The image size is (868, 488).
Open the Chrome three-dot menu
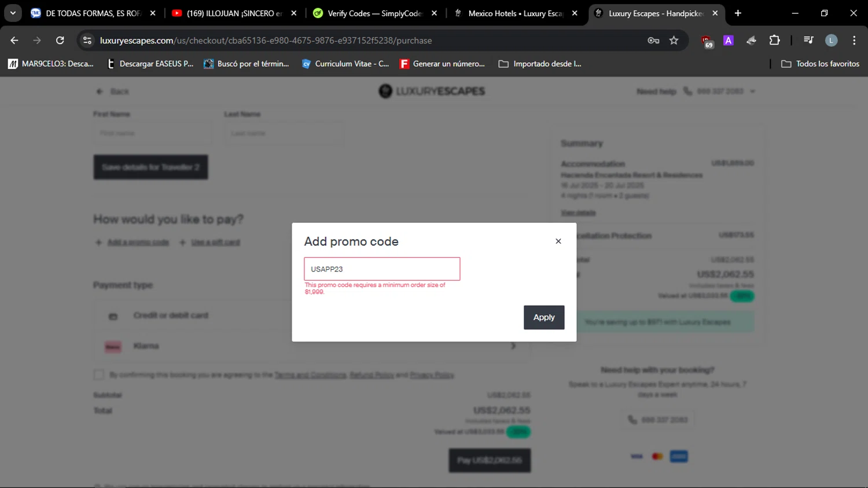click(854, 41)
